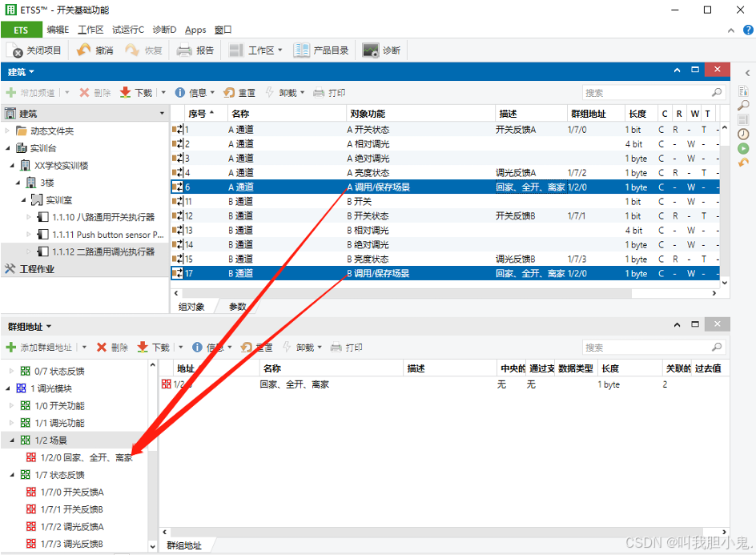Expand the 1/0 开关功能 tree node
756x555 pixels.
pyautogui.click(x=12, y=406)
